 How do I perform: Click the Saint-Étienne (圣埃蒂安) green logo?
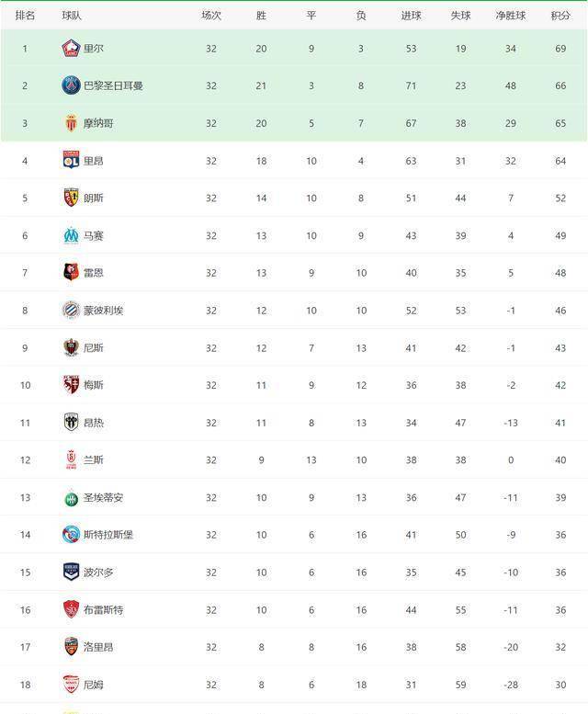coord(71,497)
